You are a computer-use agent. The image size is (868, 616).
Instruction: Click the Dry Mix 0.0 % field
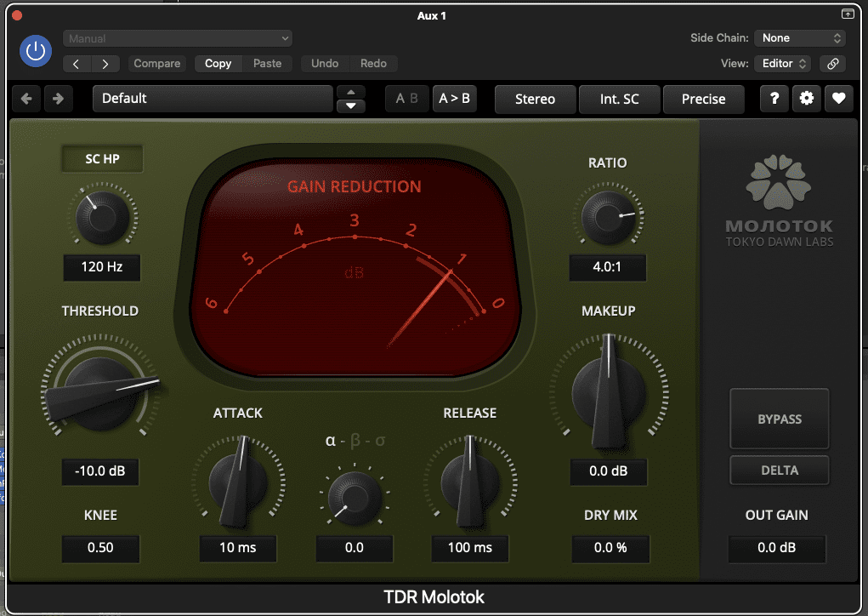pos(610,548)
